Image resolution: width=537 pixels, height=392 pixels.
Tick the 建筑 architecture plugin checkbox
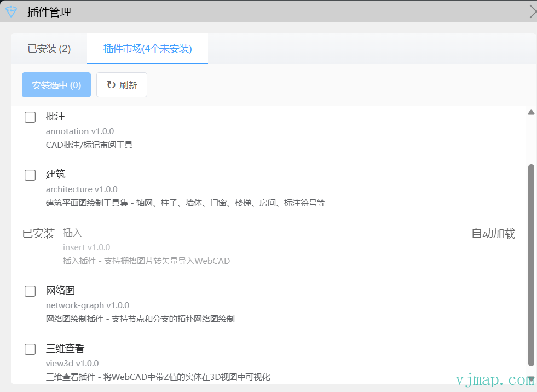(30, 175)
